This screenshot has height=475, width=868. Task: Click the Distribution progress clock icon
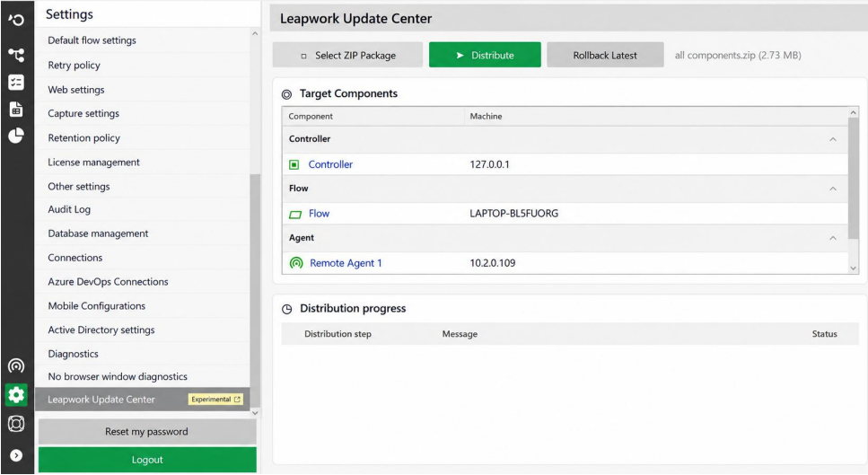coord(286,310)
